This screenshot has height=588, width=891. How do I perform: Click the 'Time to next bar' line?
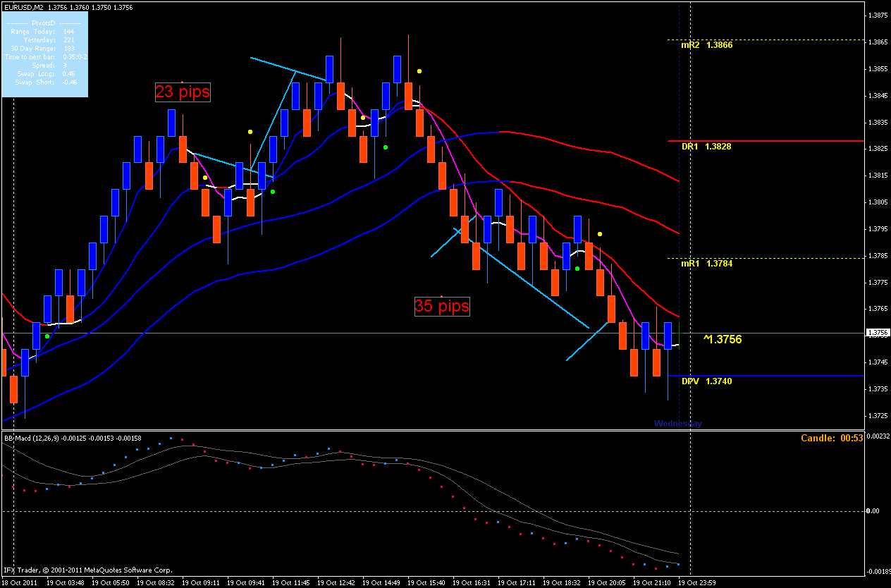(46, 57)
